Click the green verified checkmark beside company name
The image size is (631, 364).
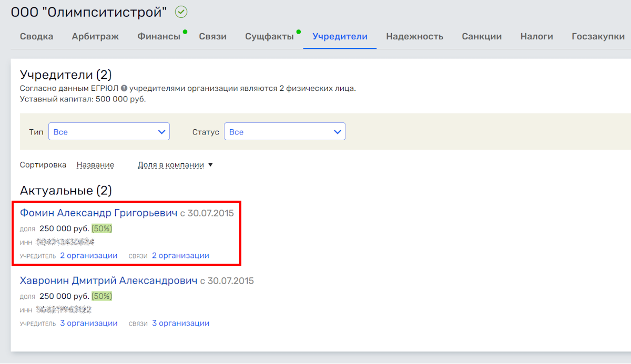181,12
